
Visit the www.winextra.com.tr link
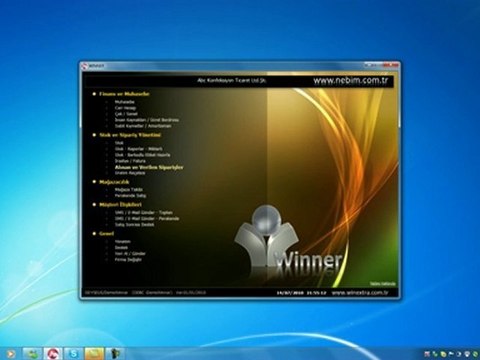(360, 293)
